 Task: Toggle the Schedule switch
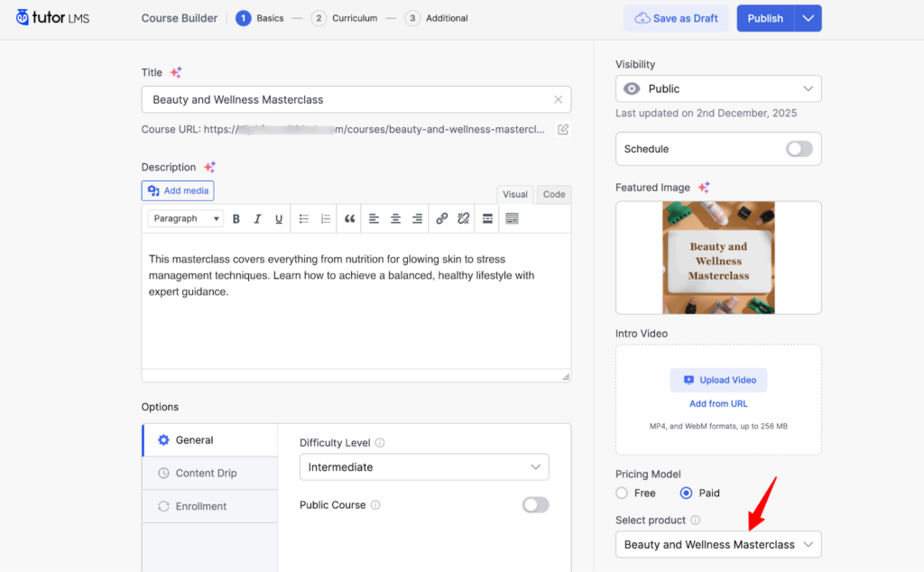click(799, 149)
